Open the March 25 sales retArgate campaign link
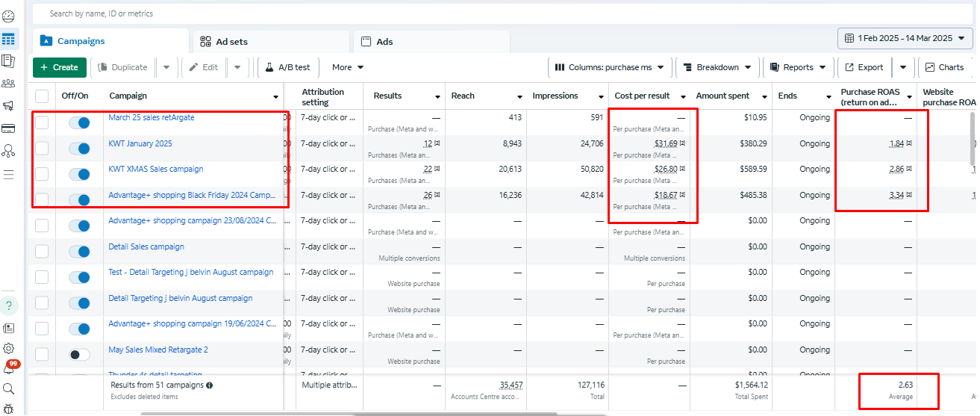 coord(152,117)
